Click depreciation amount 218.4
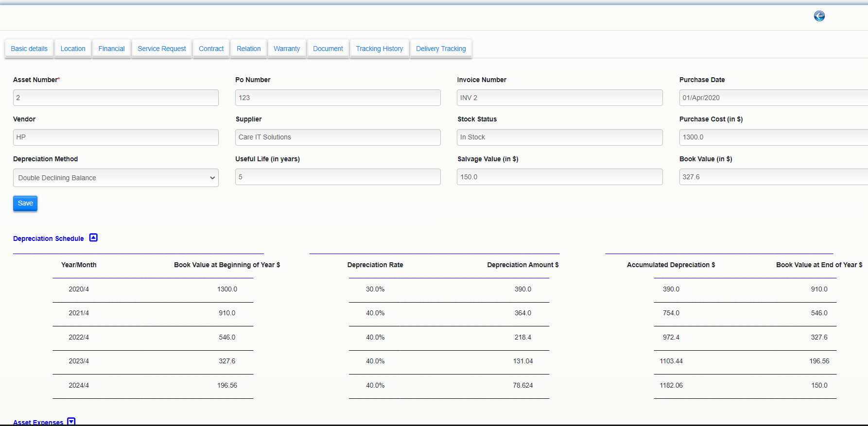 coord(523,337)
